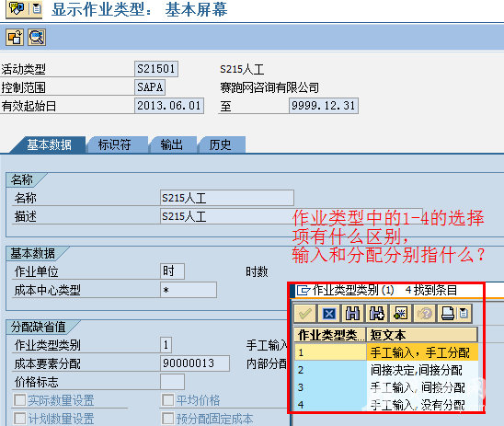Click the 作业类型类别 input field
504x426 pixels.
(x=166, y=345)
